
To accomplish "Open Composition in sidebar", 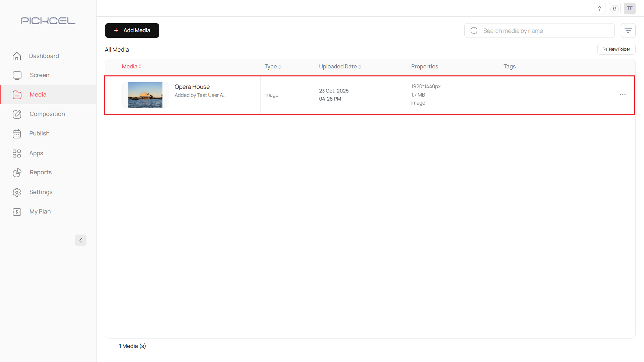I will point(47,114).
